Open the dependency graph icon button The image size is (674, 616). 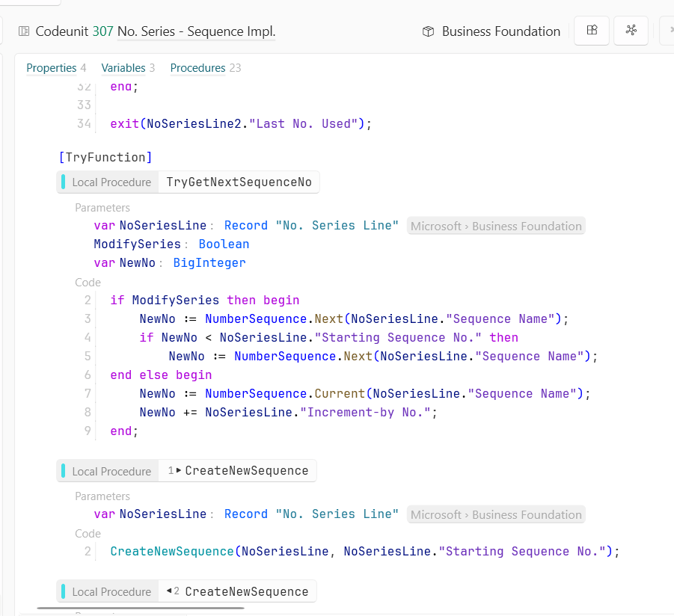pos(631,31)
